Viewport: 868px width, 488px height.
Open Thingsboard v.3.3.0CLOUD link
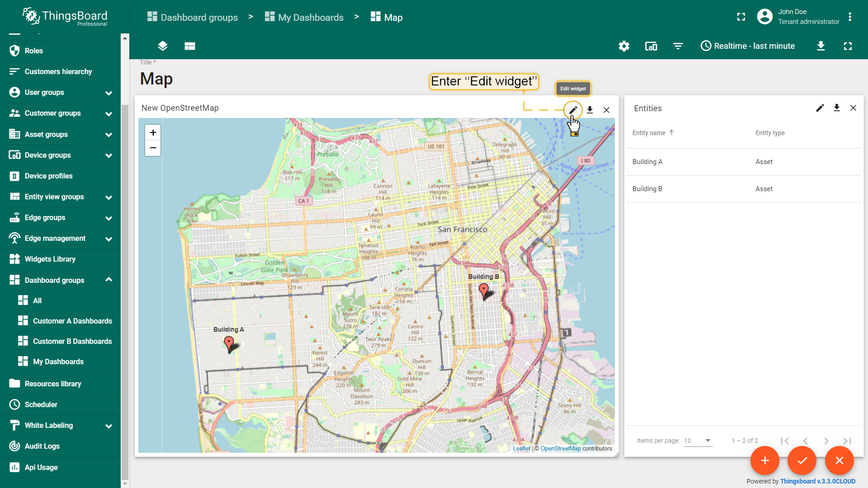point(817,481)
